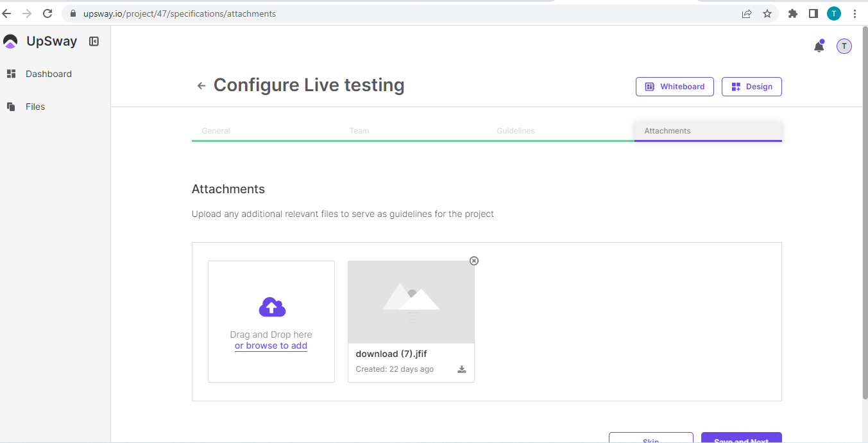Viewport: 868px width, 443px height.
Task: Bookmark this page with the star icon
Action: click(767, 13)
